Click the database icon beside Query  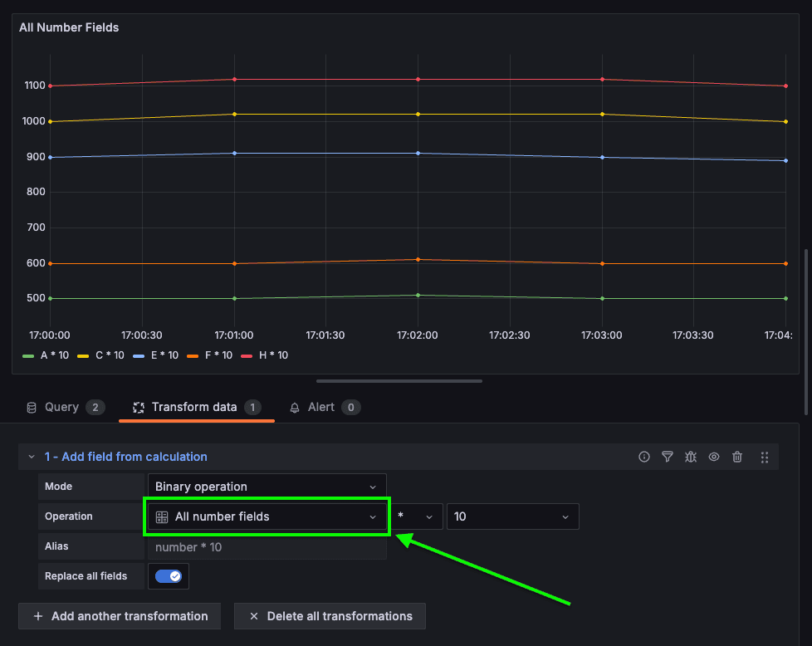pos(32,408)
